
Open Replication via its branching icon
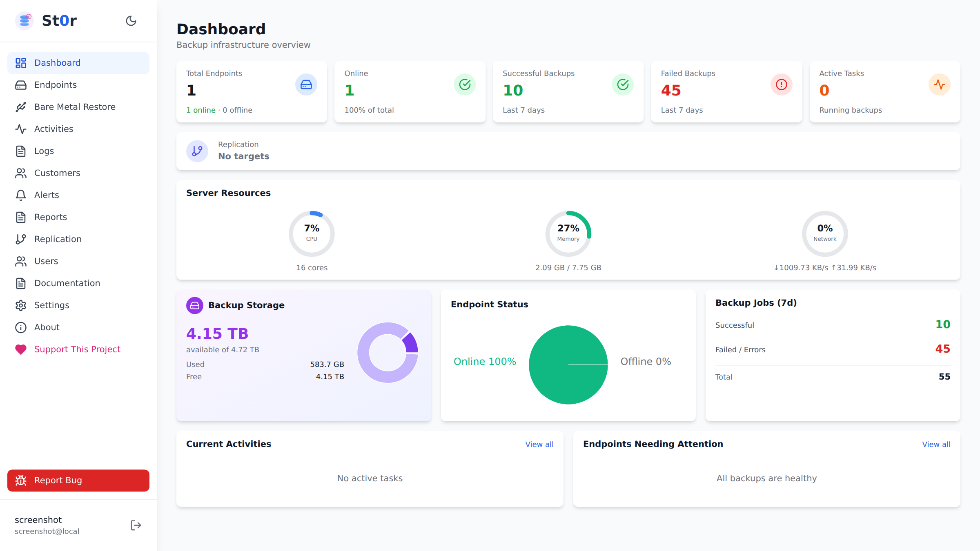[x=21, y=239]
